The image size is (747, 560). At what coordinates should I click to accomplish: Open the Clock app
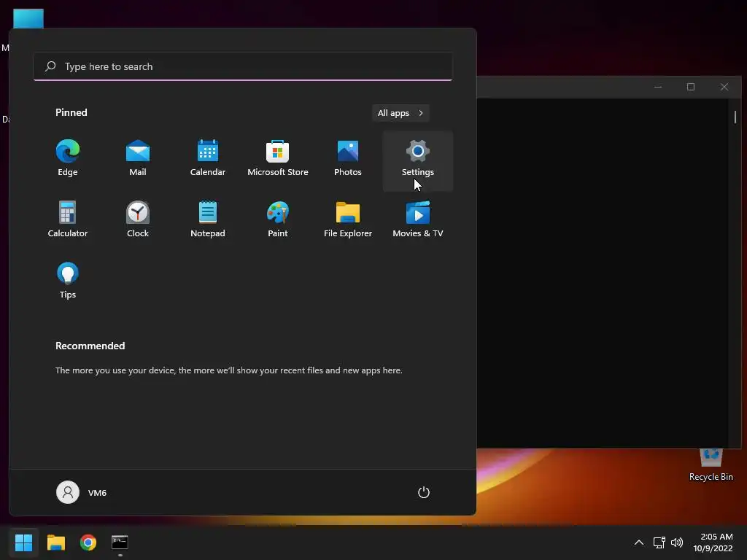(x=138, y=220)
